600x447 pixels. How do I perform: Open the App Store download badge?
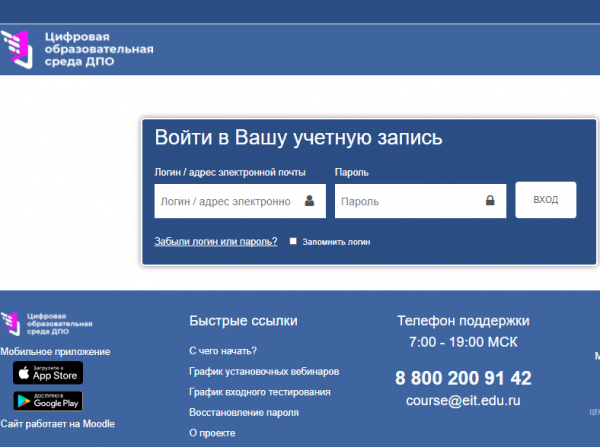click(48, 373)
